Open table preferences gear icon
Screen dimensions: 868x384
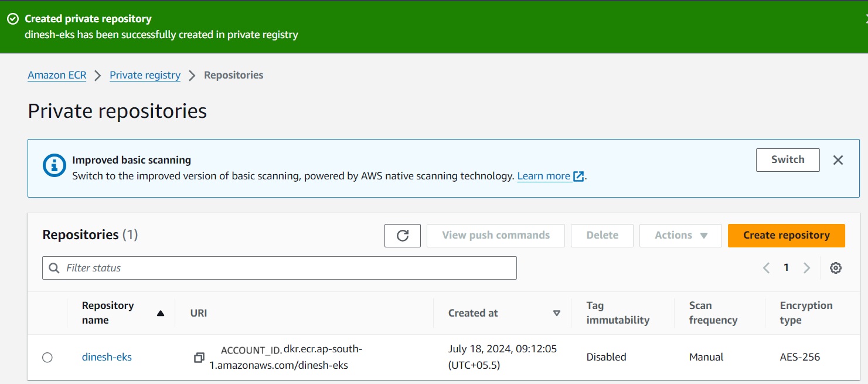tap(836, 268)
